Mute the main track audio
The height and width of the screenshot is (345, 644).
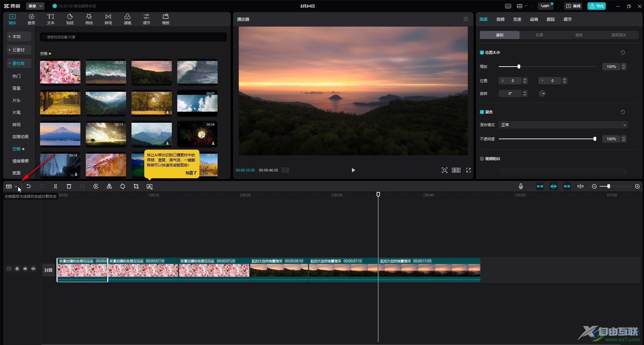coord(33,269)
